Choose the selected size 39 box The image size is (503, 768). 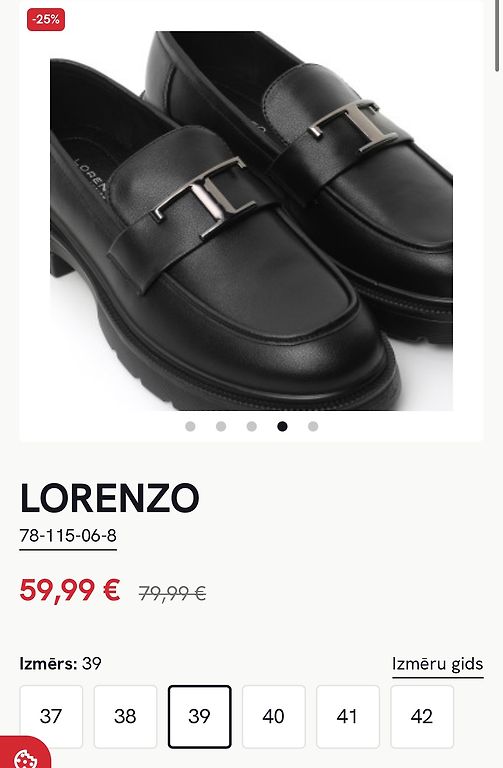(x=199, y=717)
